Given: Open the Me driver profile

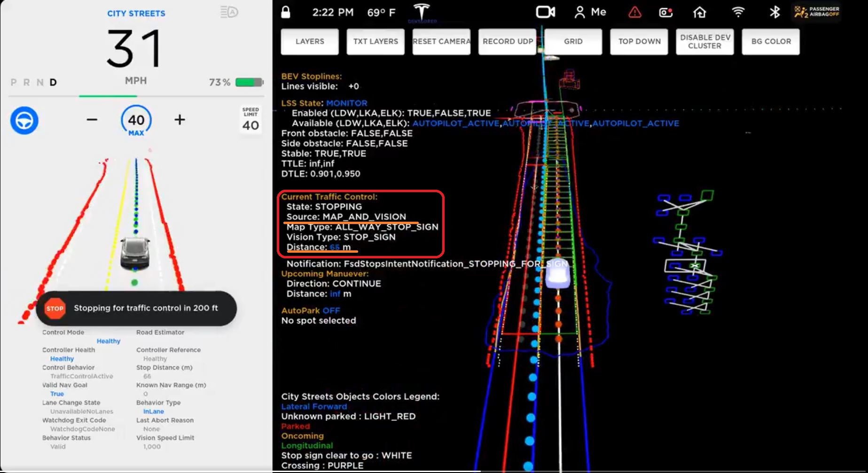Looking at the screenshot, I should [590, 12].
